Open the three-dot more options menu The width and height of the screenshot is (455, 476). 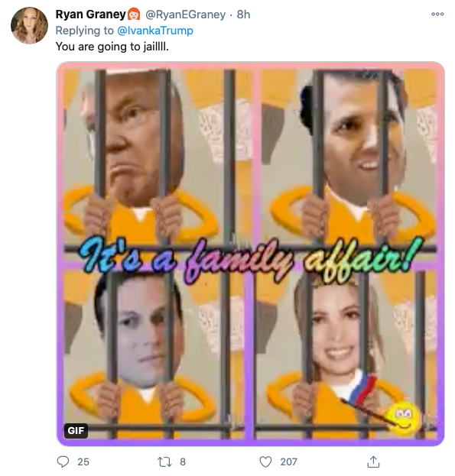[x=437, y=14]
